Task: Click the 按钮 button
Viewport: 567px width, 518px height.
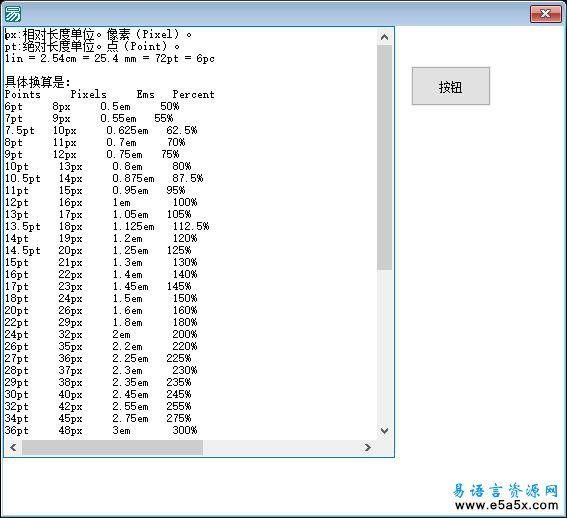Action: [451, 86]
